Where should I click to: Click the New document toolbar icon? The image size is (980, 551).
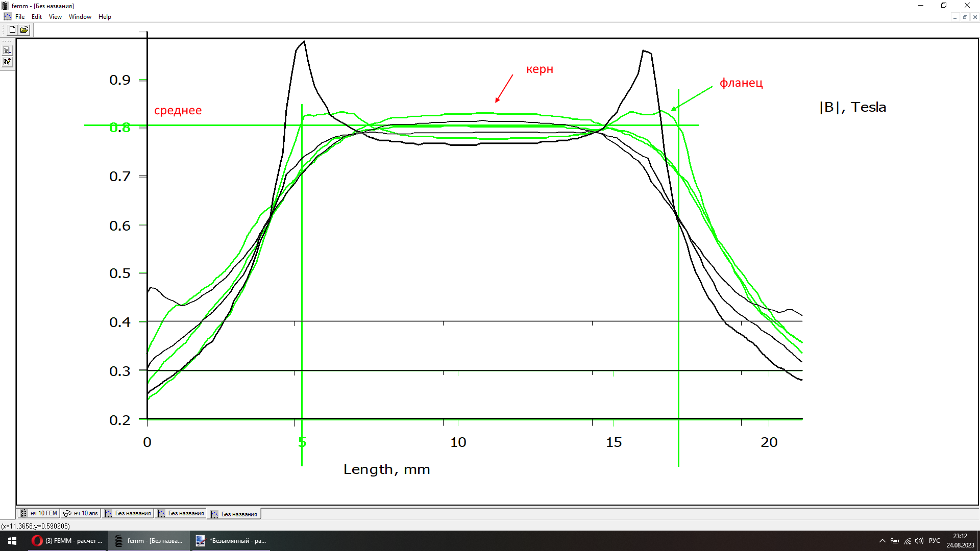pos(12,30)
